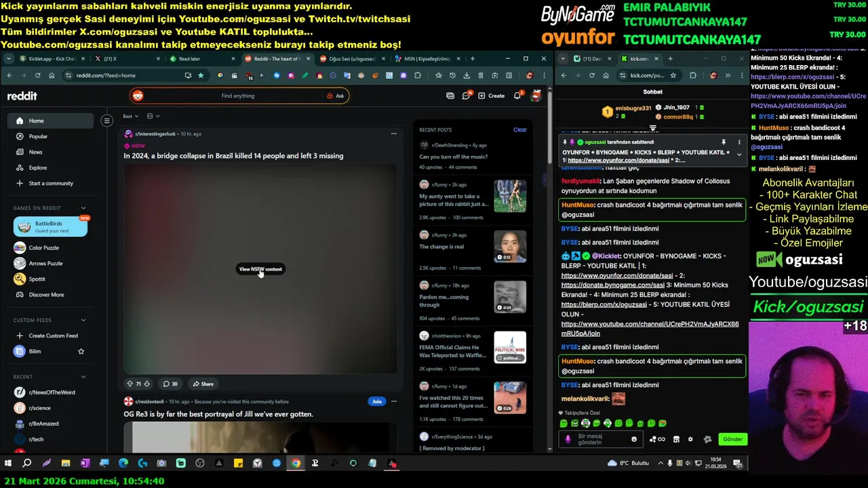
Task: Share the Brazil bridge collapse post
Action: [x=203, y=384]
